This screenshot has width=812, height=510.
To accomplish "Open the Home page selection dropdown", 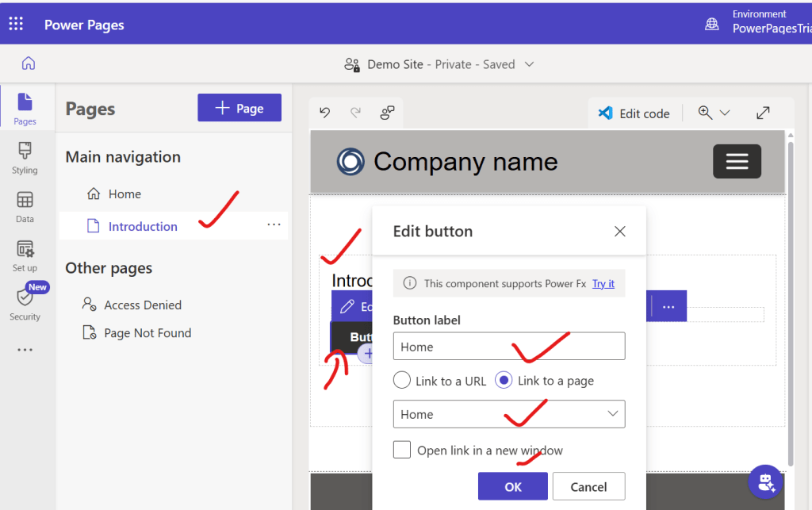I will pos(508,414).
